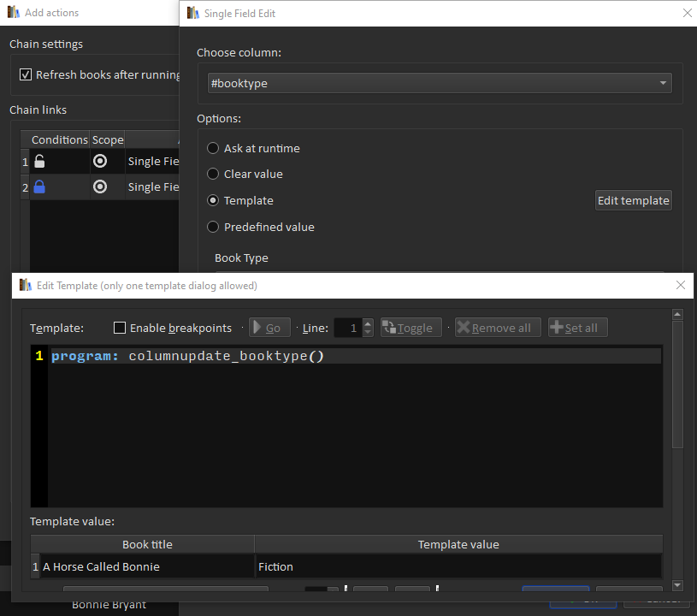Click the Toggle breakpoint button
The width and height of the screenshot is (697, 616).
pyautogui.click(x=411, y=328)
